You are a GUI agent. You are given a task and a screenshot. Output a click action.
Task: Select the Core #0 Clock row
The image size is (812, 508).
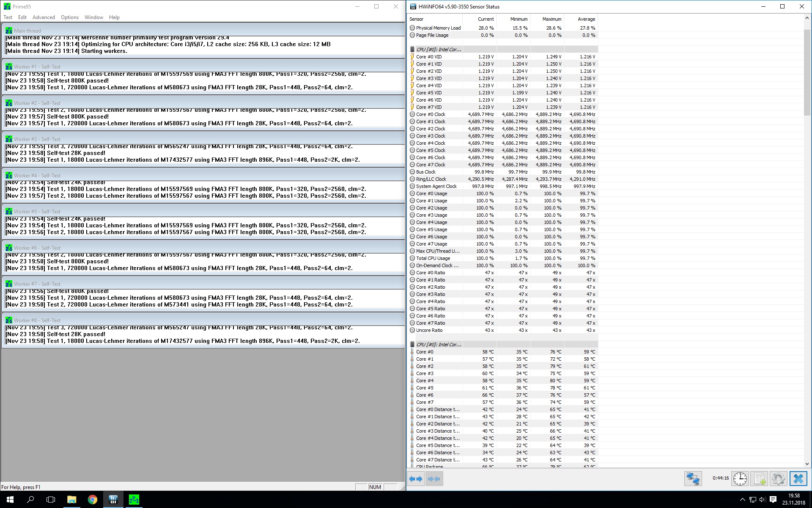pos(502,114)
